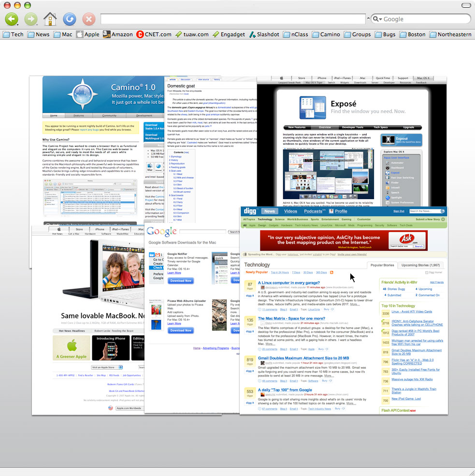Open the tuaw.com bookmark link

[192, 34]
